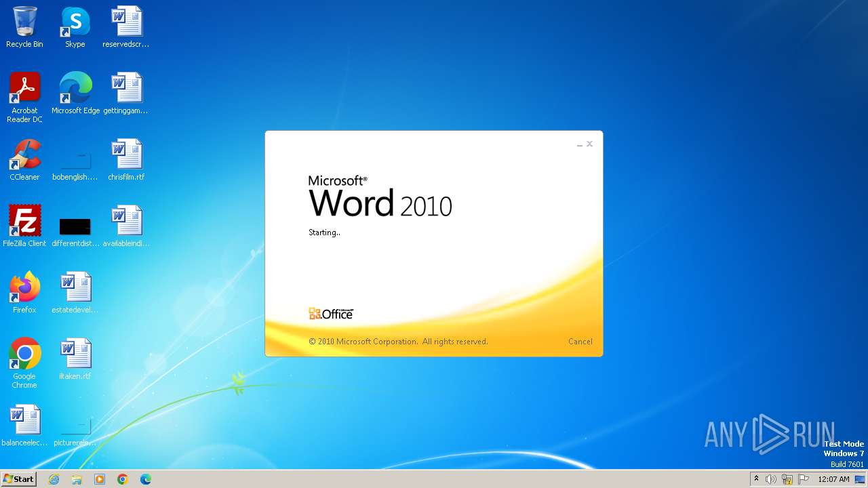Viewport: 868px width, 488px height.
Task: Cancel the Word 2010 startup
Action: (580, 342)
